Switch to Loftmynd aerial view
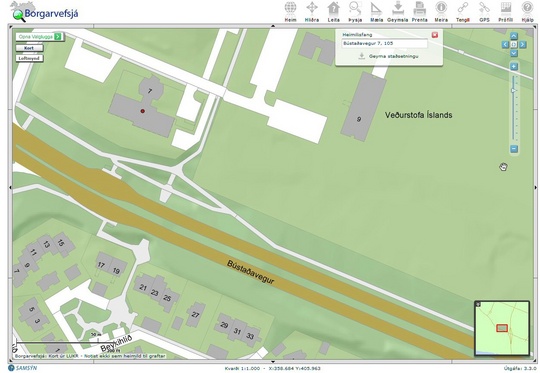Screen dimensions: 540x373 tap(29, 58)
